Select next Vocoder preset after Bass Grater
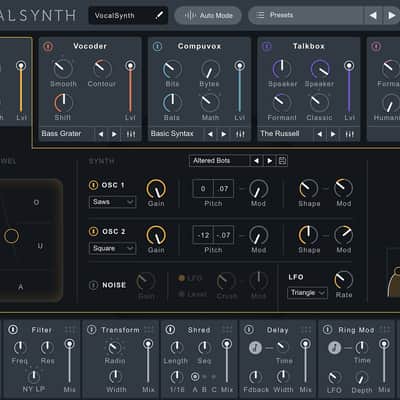The width and height of the screenshot is (400, 400). [x=114, y=134]
